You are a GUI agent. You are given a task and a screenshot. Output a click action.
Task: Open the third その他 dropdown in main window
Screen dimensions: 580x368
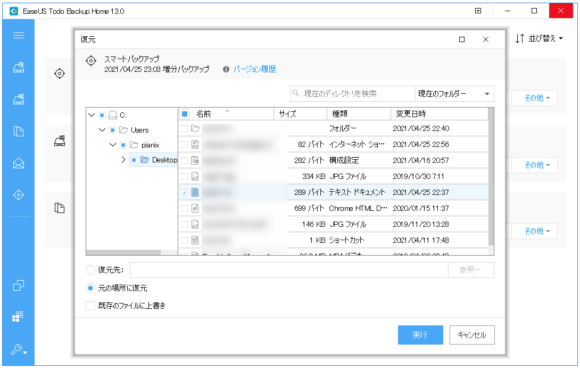(x=537, y=231)
